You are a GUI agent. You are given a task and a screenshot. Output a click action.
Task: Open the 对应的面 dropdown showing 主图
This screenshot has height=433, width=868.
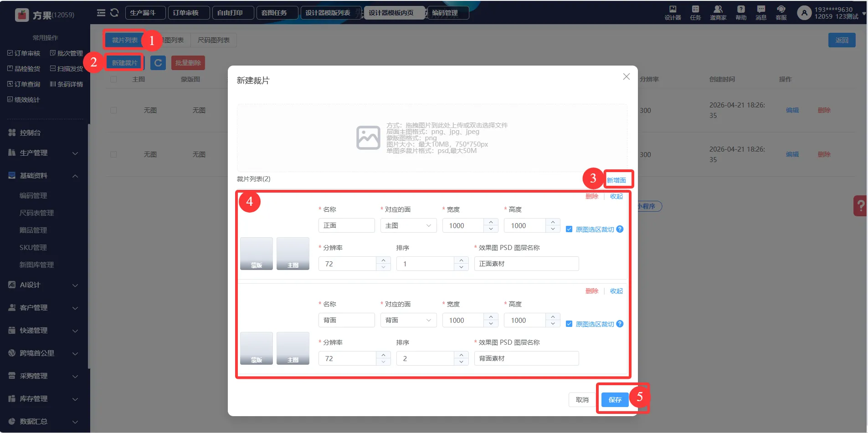(x=408, y=225)
